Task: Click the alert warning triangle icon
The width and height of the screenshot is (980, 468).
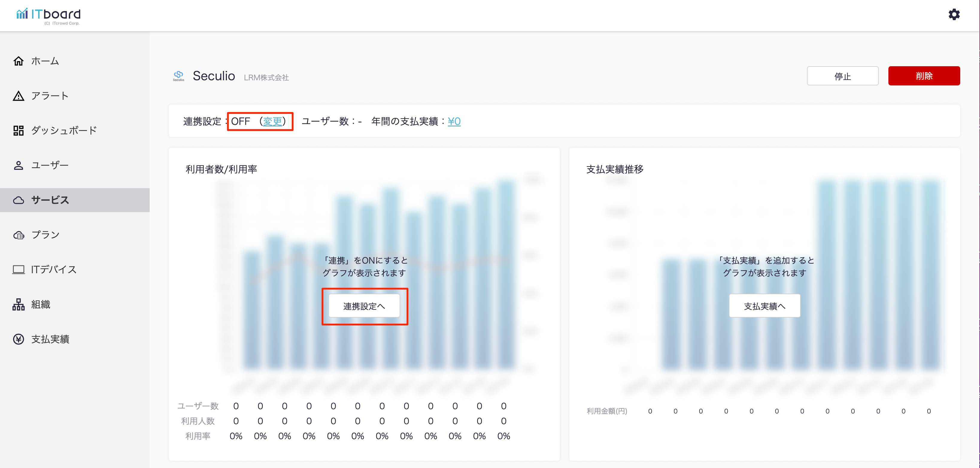Action: click(18, 96)
